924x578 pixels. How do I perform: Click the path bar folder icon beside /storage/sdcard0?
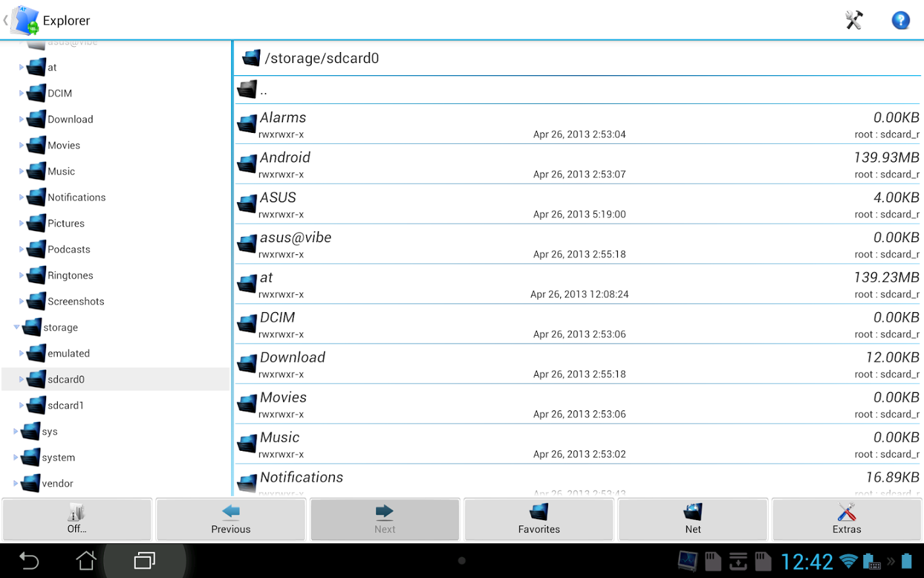pos(252,58)
